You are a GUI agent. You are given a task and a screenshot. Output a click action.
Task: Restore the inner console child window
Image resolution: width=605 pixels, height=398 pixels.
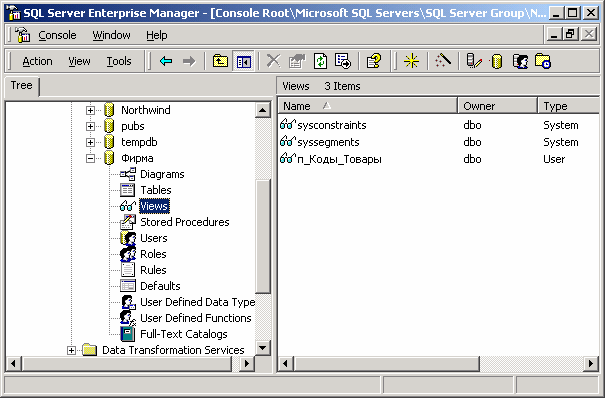point(570,35)
